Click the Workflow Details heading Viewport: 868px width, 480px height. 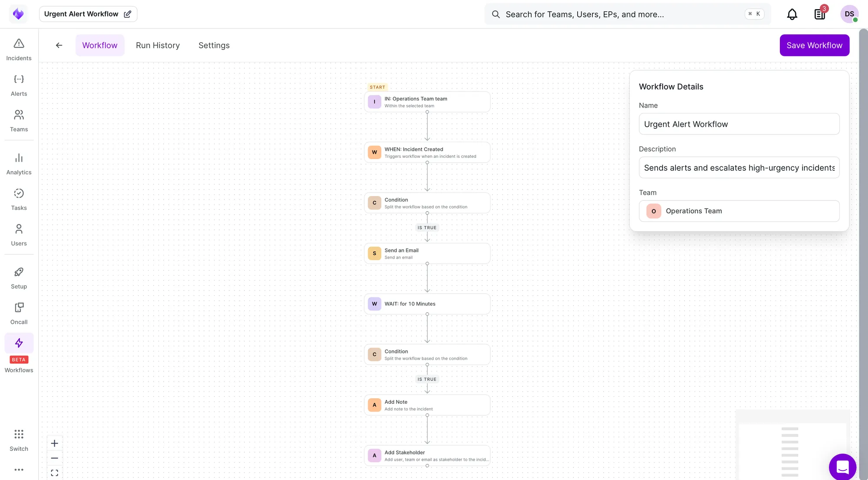671,87
